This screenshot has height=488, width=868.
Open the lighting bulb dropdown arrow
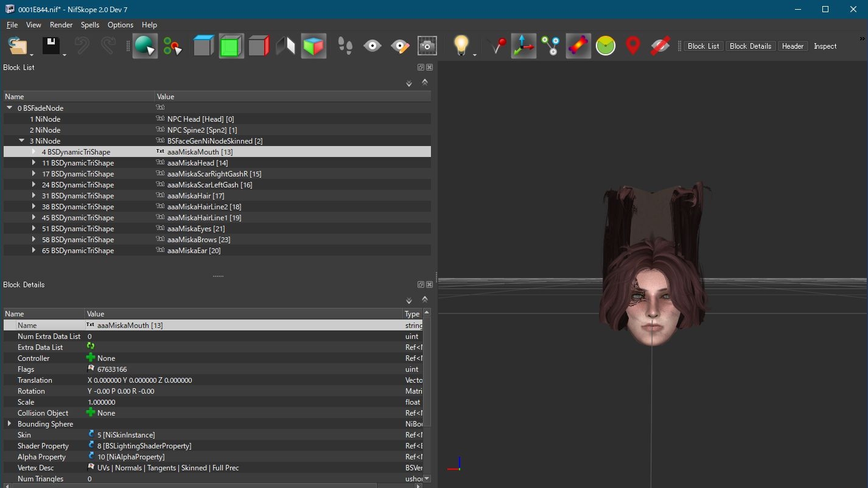[474, 55]
